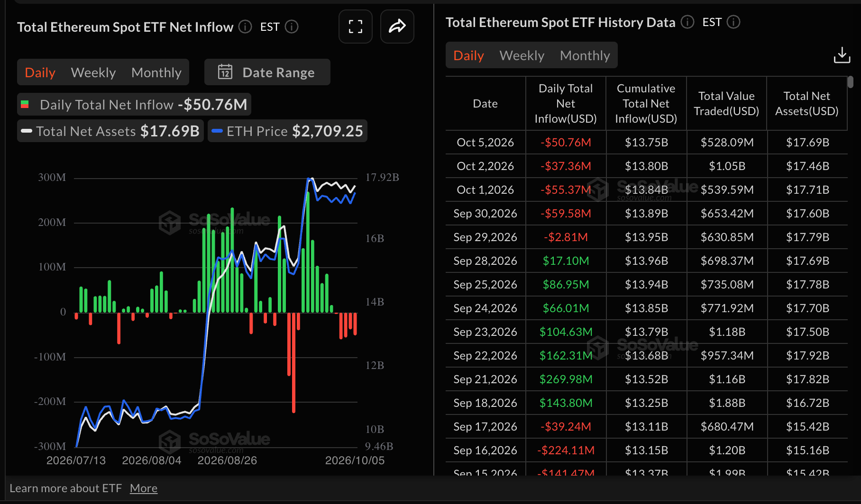Open the Date Range picker
Screen dimensions: 861x504
coord(267,72)
